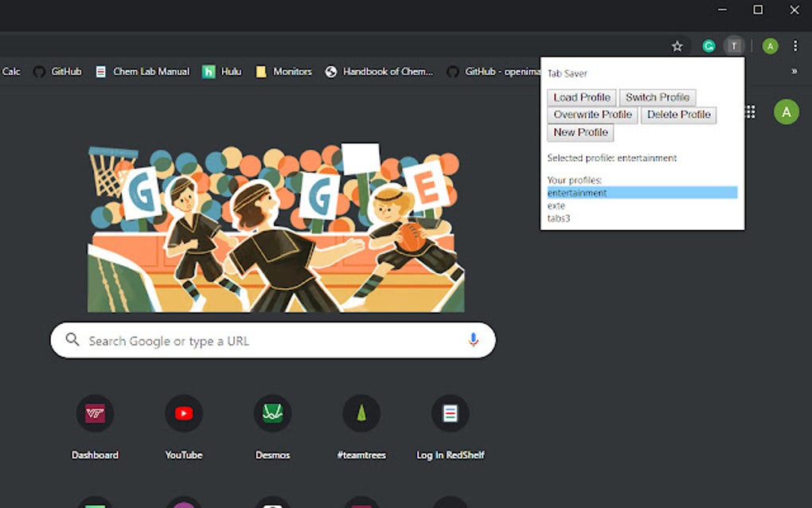Select the tabs3 profile in Tab Saver
This screenshot has width=812, height=508.
point(558,217)
